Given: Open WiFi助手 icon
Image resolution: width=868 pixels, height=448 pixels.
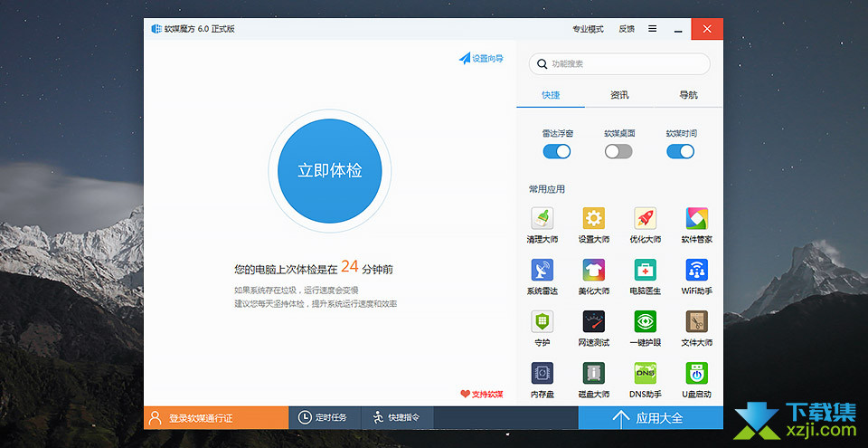Looking at the screenshot, I should click(x=696, y=270).
